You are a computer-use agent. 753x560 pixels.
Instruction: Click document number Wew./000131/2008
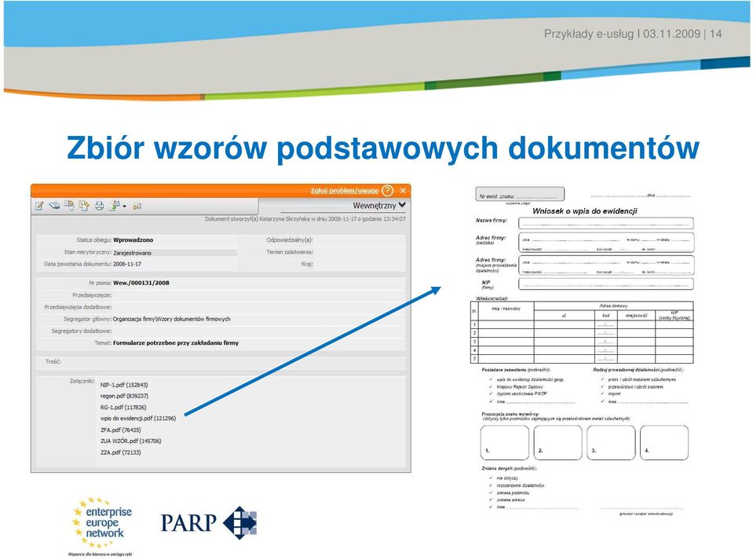click(x=141, y=283)
